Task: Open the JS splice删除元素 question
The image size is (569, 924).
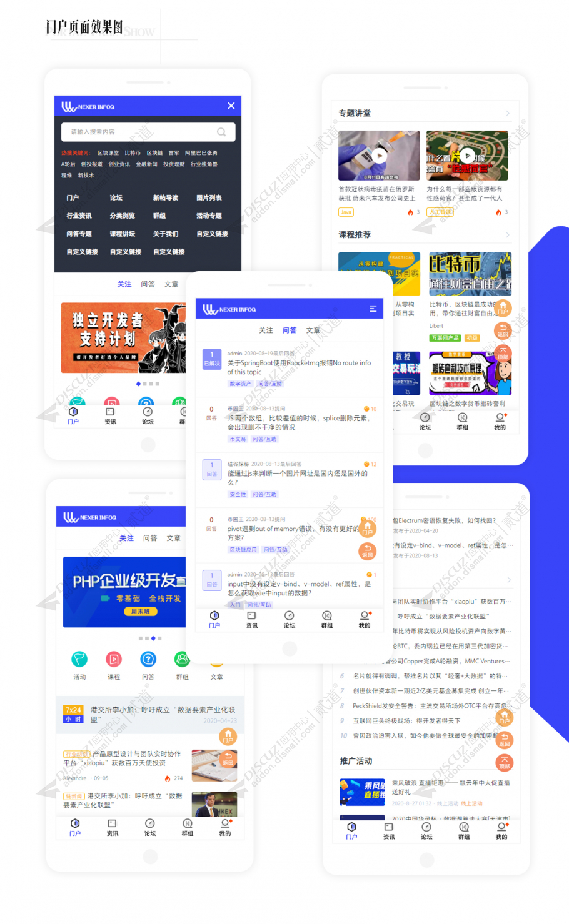Action: click(x=299, y=423)
